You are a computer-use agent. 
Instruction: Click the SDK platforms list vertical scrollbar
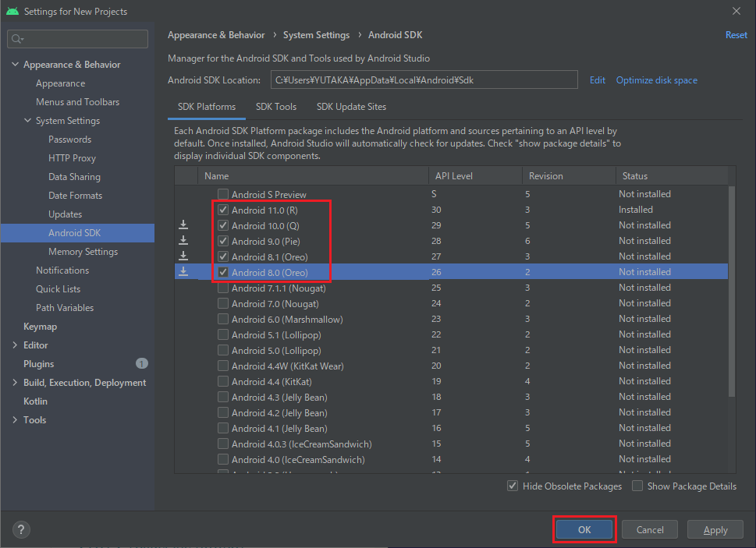[x=732, y=292]
